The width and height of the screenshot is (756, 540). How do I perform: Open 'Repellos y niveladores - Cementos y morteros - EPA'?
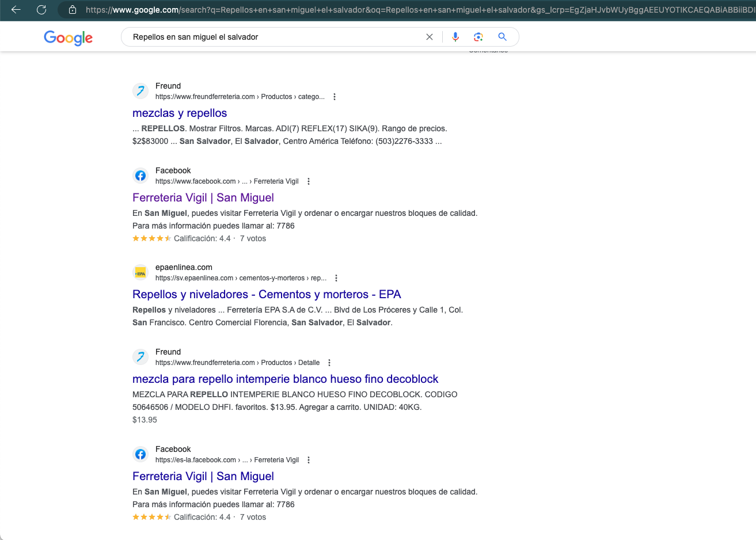(267, 294)
